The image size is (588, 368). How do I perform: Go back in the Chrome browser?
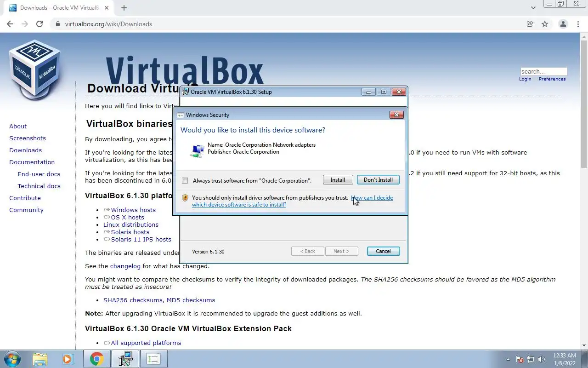click(x=10, y=24)
